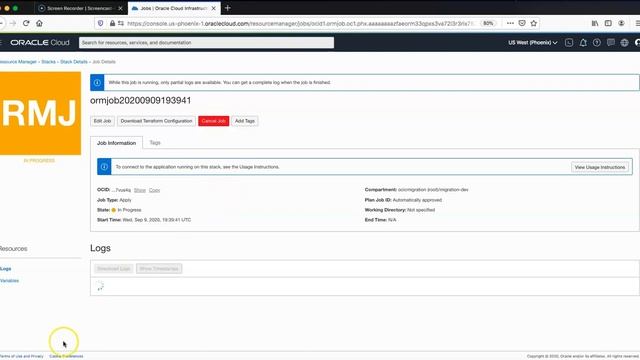
Task: Open the support chat icon
Action: point(611,42)
